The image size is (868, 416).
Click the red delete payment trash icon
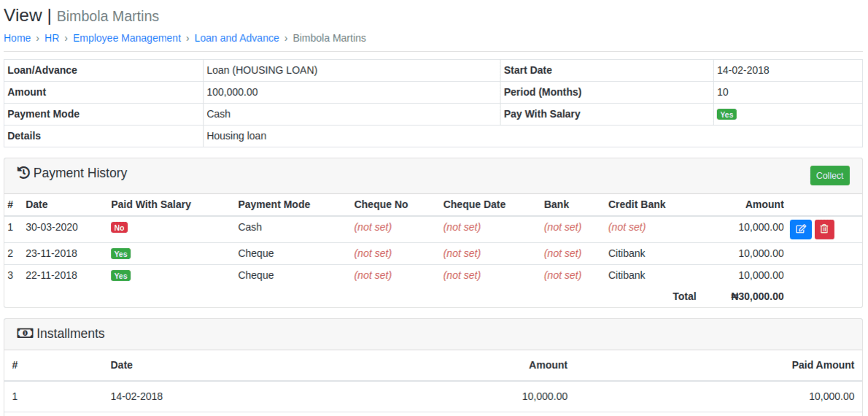coord(824,229)
